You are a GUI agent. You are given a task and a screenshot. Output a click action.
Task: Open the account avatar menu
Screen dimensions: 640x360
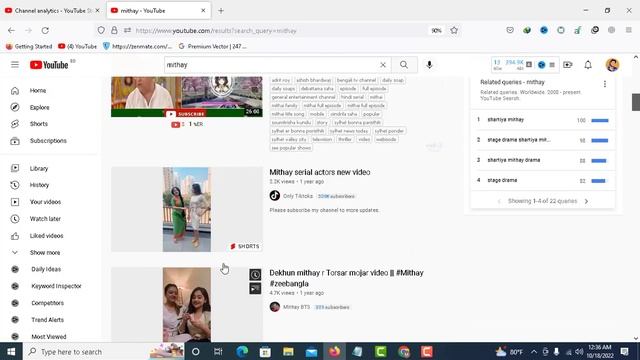pos(612,64)
